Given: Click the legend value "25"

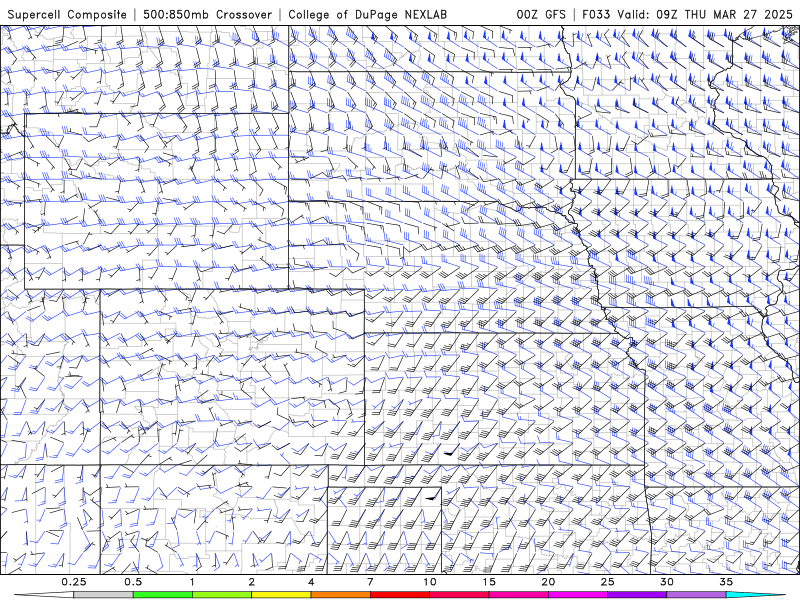Looking at the screenshot, I should click(x=607, y=582).
